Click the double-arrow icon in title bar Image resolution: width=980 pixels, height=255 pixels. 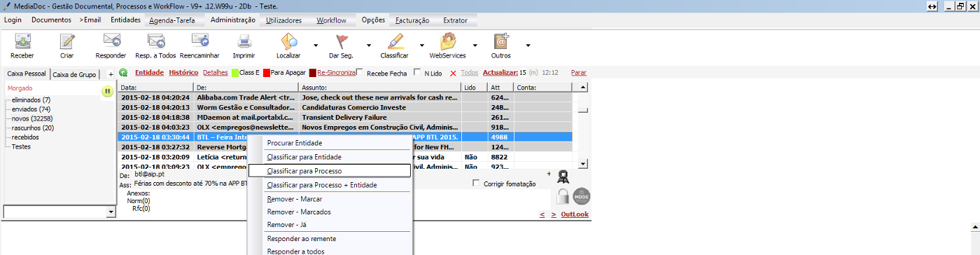click(x=932, y=6)
